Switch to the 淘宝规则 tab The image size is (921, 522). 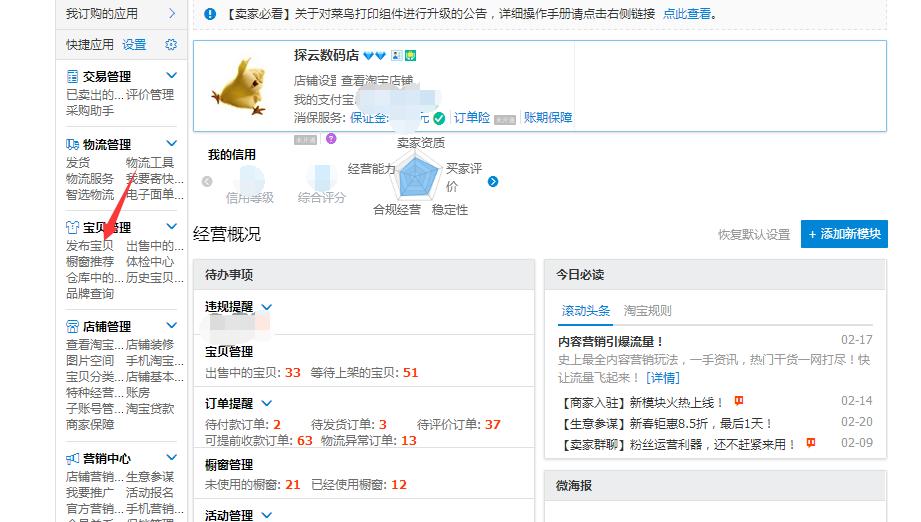[x=647, y=311]
